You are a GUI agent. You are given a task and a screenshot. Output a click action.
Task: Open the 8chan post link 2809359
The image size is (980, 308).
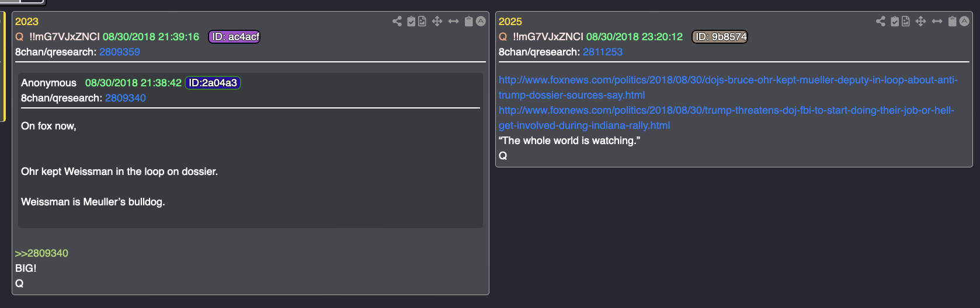point(119,52)
